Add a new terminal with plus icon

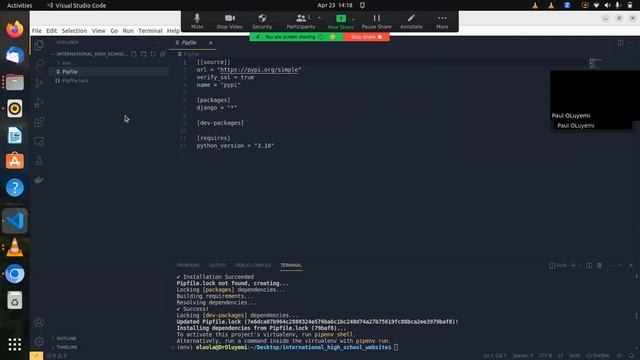click(573, 265)
